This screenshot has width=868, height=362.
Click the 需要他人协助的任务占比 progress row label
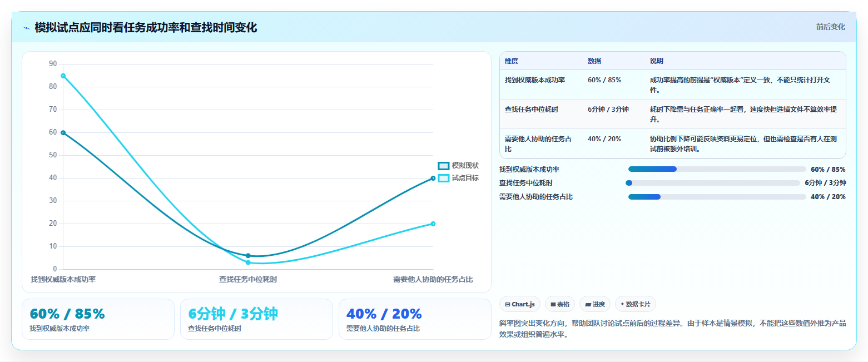tap(536, 197)
